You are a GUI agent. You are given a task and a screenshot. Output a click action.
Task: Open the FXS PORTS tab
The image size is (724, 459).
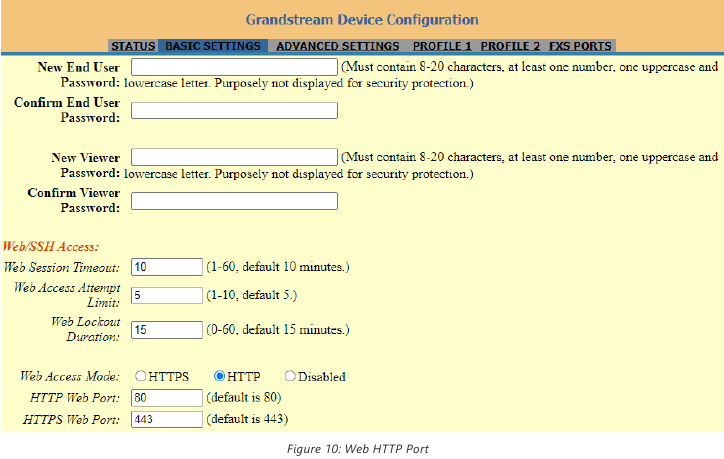click(x=580, y=46)
